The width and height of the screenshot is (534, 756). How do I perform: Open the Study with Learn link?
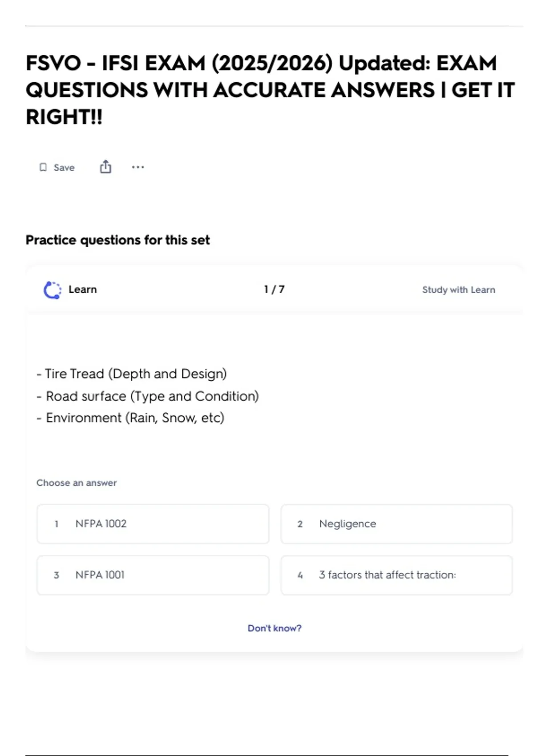(x=458, y=290)
